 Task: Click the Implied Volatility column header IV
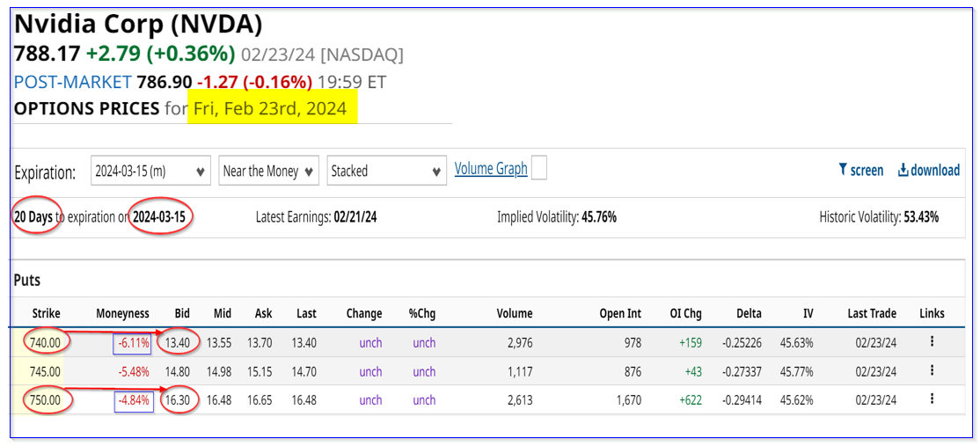[807, 313]
